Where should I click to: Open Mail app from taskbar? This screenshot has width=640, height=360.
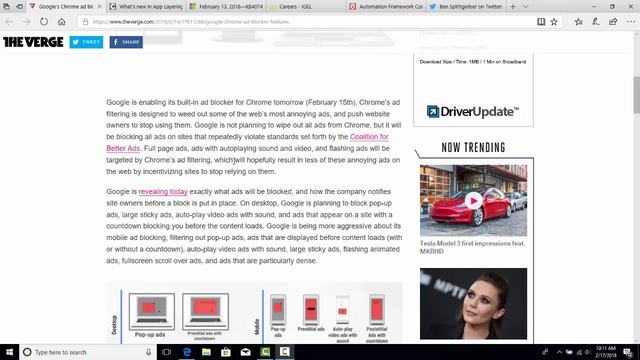pyautogui.click(x=245, y=352)
